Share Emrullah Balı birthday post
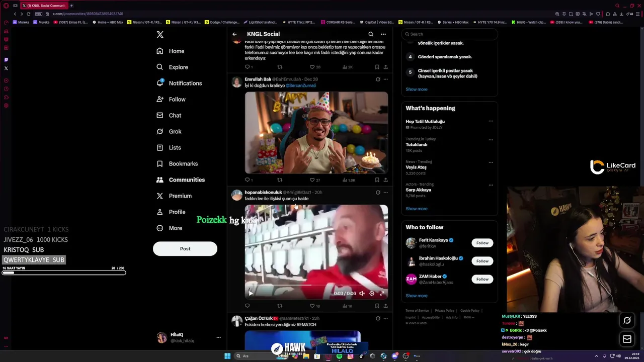The height and width of the screenshot is (362, 644). tap(386, 179)
